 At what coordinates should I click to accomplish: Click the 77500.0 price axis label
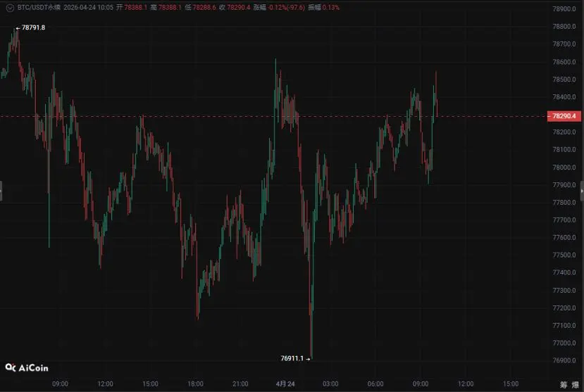564,255
